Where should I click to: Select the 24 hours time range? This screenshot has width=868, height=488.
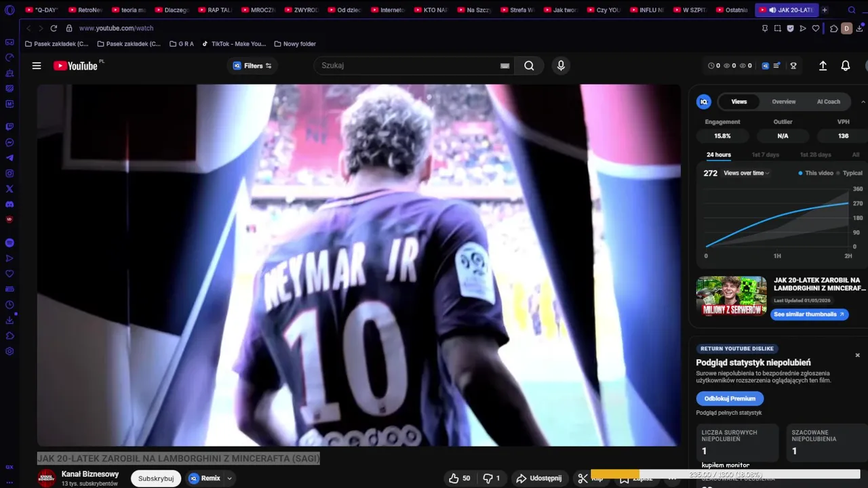tap(719, 155)
